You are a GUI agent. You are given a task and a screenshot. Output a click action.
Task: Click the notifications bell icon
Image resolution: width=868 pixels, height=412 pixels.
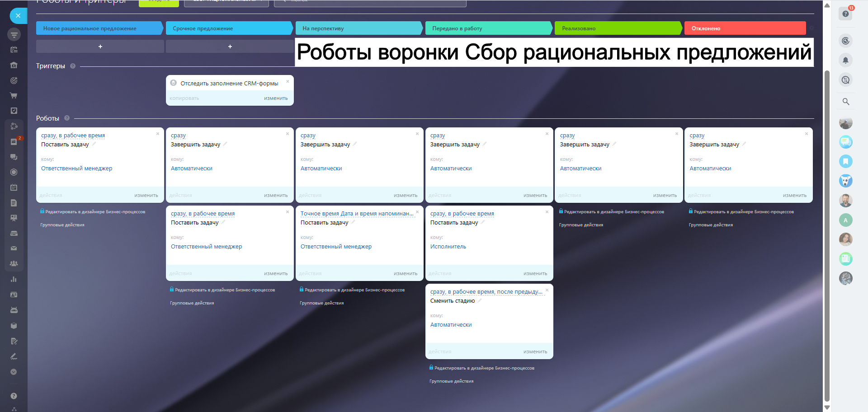click(x=845, y=60)
